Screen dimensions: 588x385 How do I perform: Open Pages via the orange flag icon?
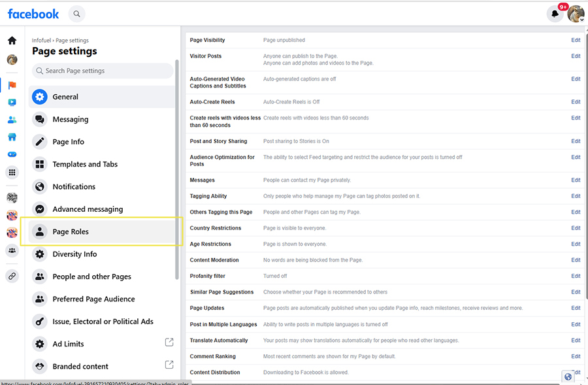(x=12, y=85)
